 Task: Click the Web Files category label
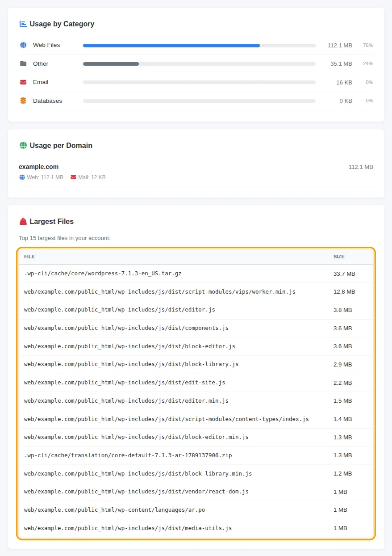(46, 45)
